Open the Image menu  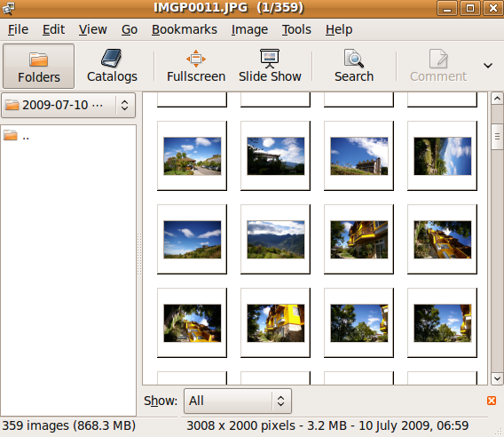point(249,29)
